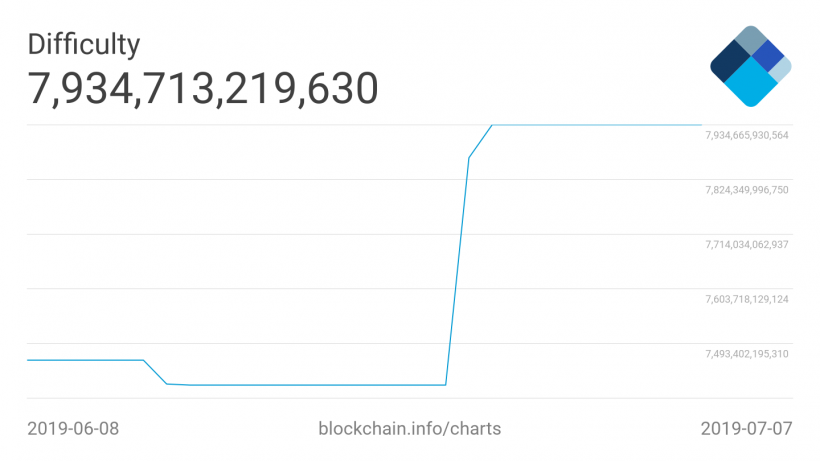Click the 7,603,718,129,124 axis label
820x461 pixels.
coord(747,299)
